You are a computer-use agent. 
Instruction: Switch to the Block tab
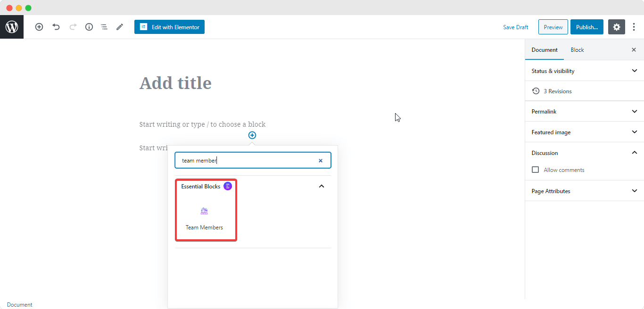pos(577,50)
